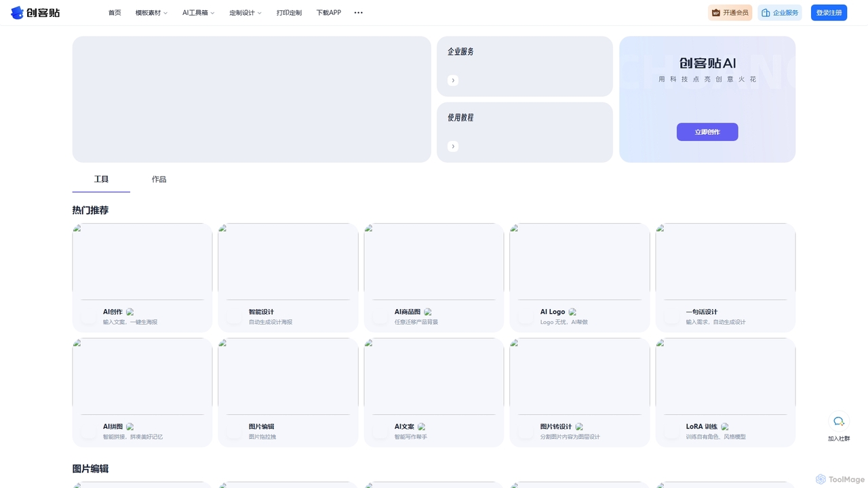Click the crown icon on 开通会员
This screenshot has height=488, width=868.
click(x=716, y=13)
